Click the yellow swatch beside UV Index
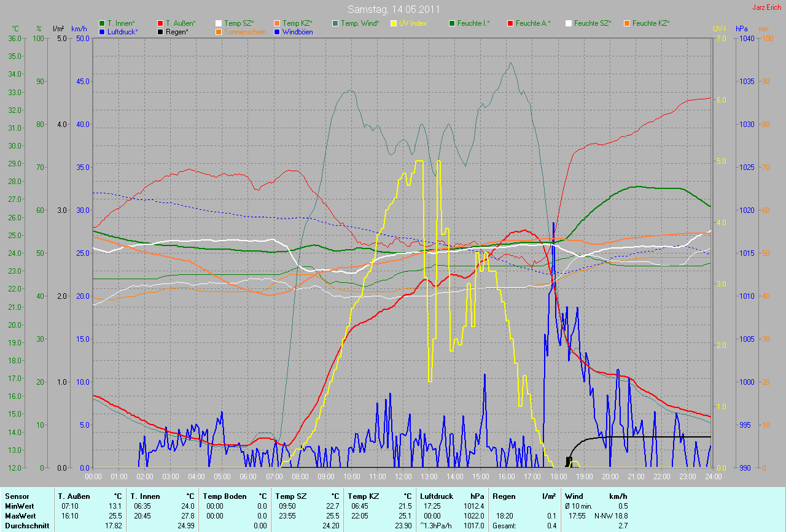 pos(394,23)
